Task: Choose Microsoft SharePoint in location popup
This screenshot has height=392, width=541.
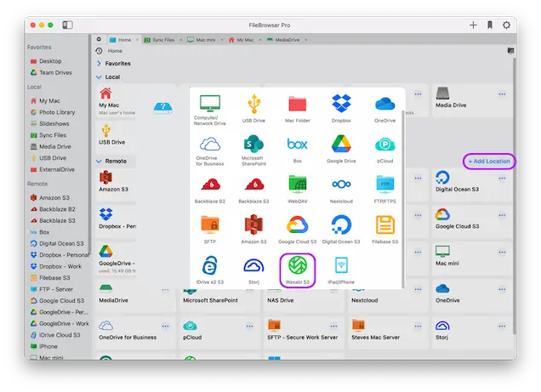Action: point(253,151)
